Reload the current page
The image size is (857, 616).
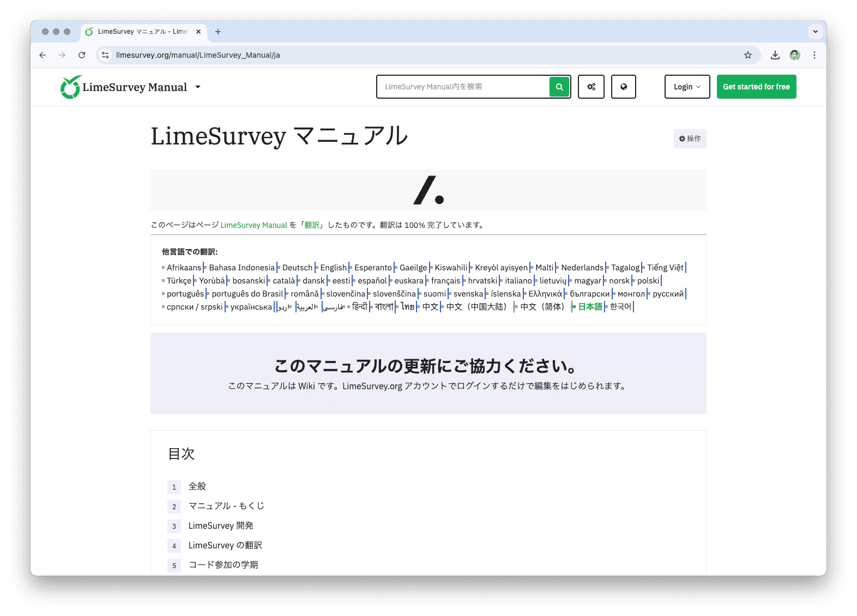tap(82, 55)
